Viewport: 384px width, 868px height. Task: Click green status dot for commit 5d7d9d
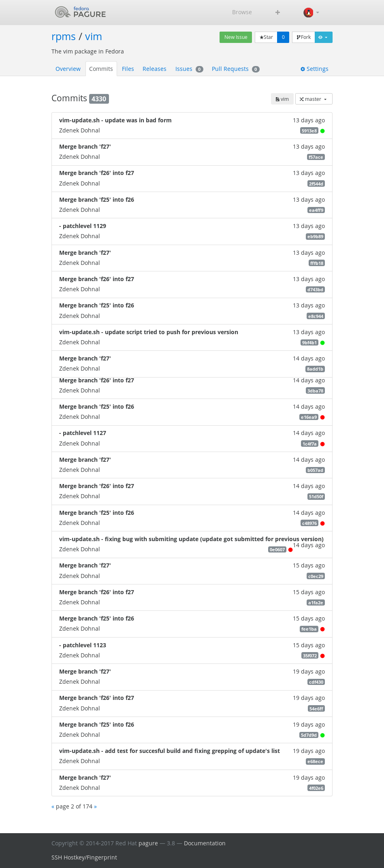click(322, 735)
